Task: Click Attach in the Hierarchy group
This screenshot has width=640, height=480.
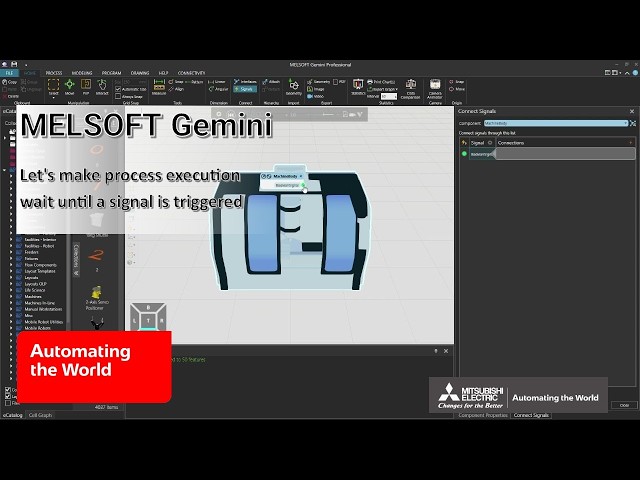Action: [x=271, y=82]
